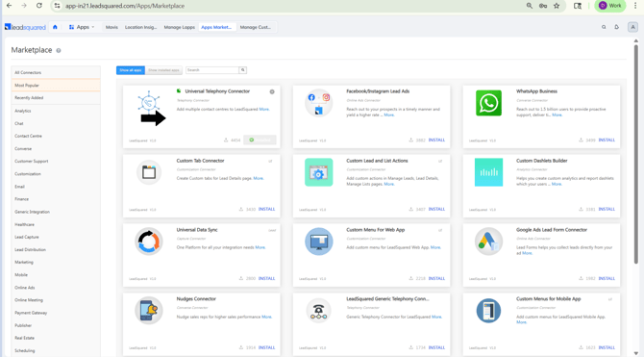Click the browser back arrow
The image size is (644, 357).
(9, 6)
